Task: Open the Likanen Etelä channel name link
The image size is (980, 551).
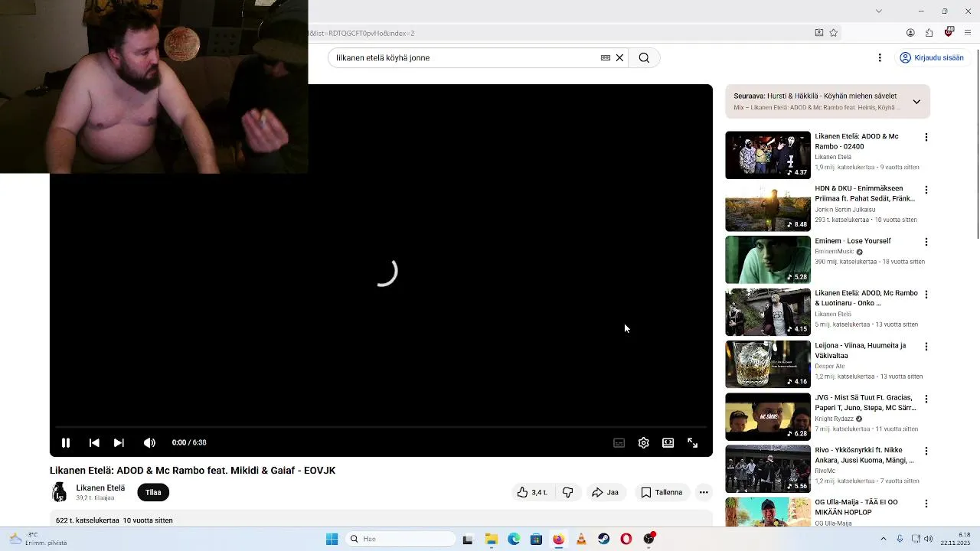Action: point(100,487)
